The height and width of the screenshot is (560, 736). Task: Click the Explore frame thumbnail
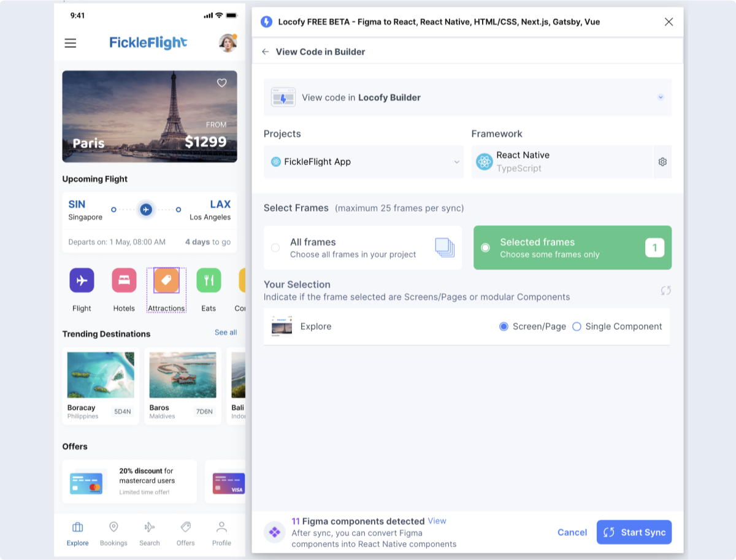pyautogui.click(x=282, y=326)
